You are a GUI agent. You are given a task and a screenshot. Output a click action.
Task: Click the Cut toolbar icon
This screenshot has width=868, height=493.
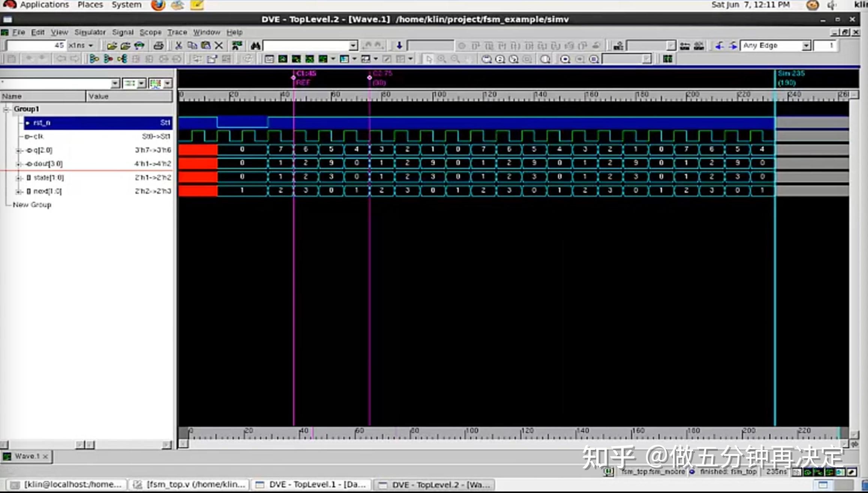pyautogui.click(x=179, y=45)
